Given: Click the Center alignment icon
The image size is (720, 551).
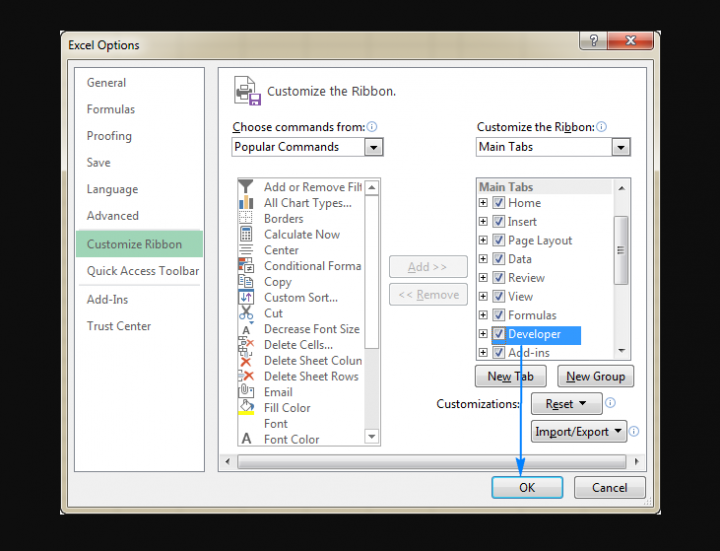Looking at the screenshot, I should 246,250.
